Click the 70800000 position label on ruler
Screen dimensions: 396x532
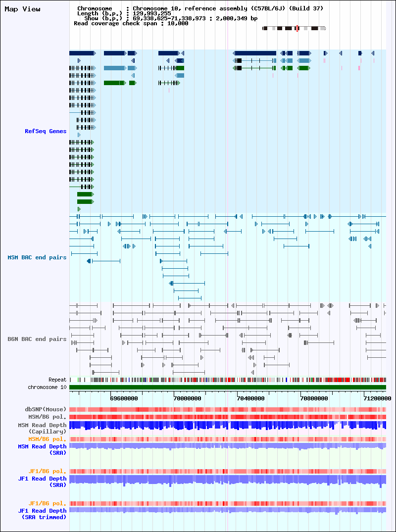pyautogui.click(x=314, y=398)
